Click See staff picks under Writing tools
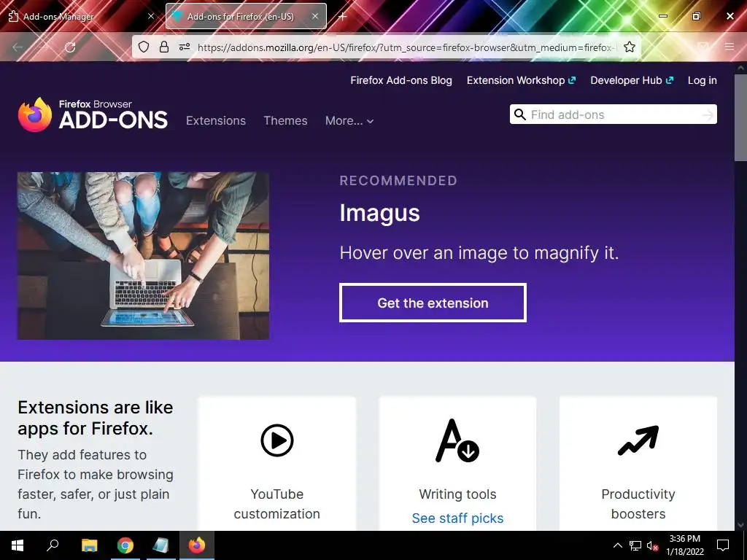Viewport: 747px width, 560px height. (x=457, y=518)
